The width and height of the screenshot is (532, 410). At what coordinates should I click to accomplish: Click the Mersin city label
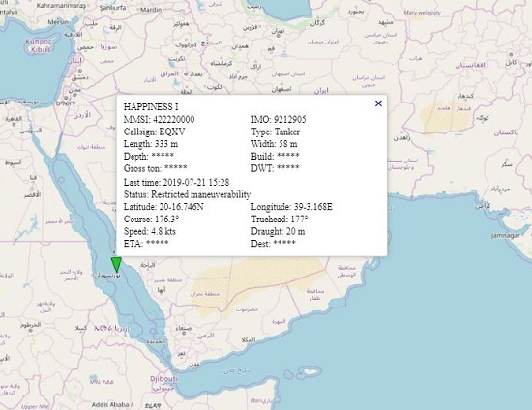pos(58,22)
